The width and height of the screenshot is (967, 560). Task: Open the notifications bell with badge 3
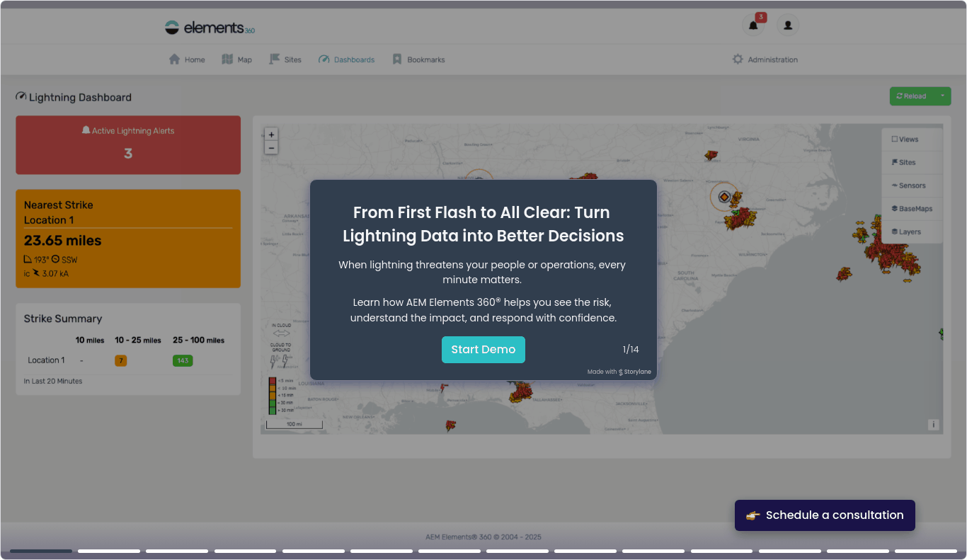click(x=753, y=25)
